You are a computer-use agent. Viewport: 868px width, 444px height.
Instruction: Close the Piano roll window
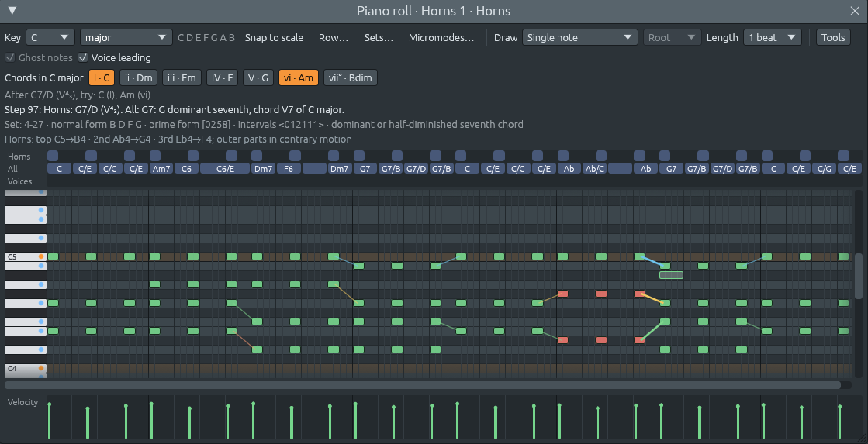855,11
